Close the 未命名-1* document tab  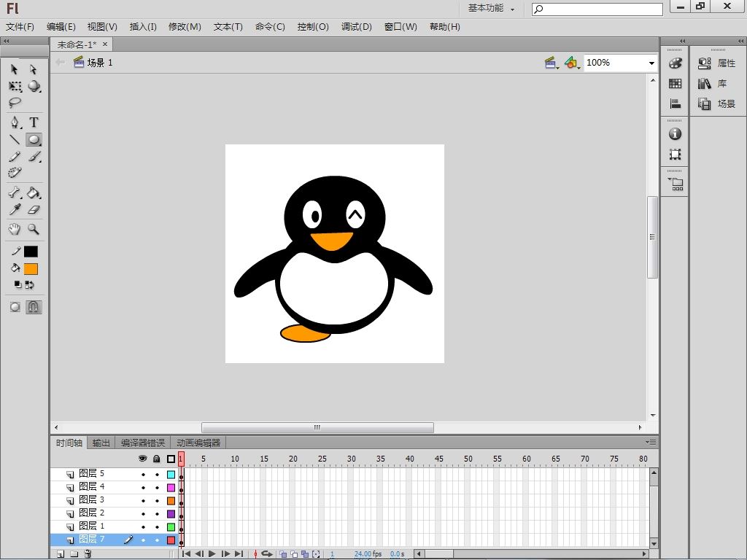(105, 44)
